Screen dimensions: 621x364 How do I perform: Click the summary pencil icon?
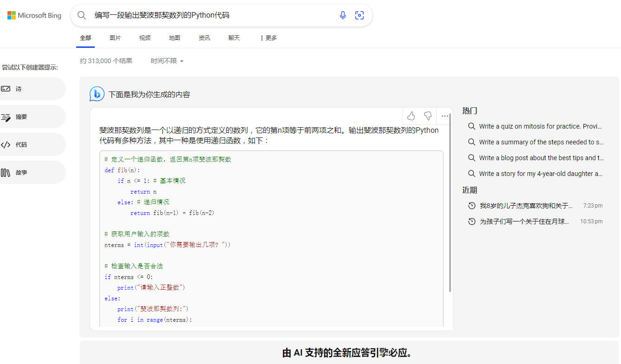[x=6, y=117]
